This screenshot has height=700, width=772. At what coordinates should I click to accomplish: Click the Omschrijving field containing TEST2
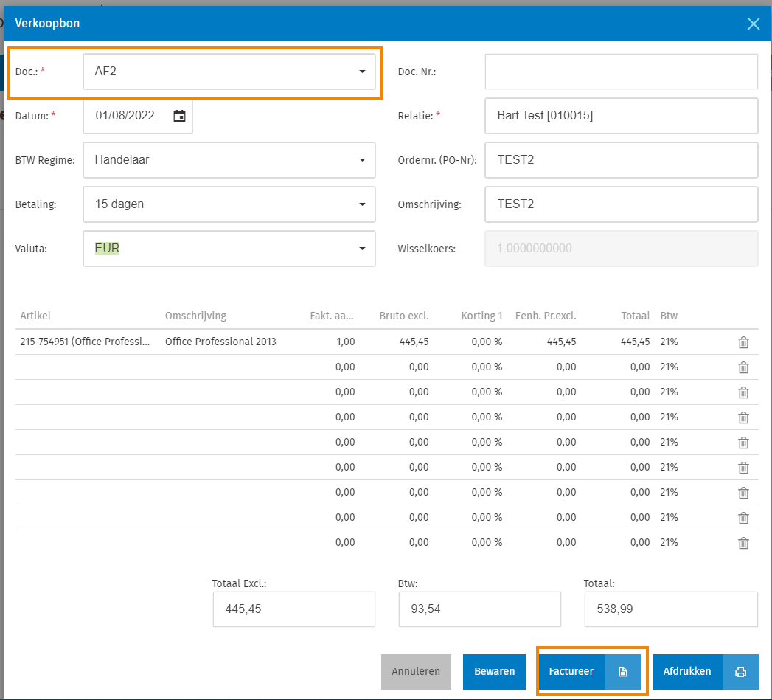[x=622, y=204]
